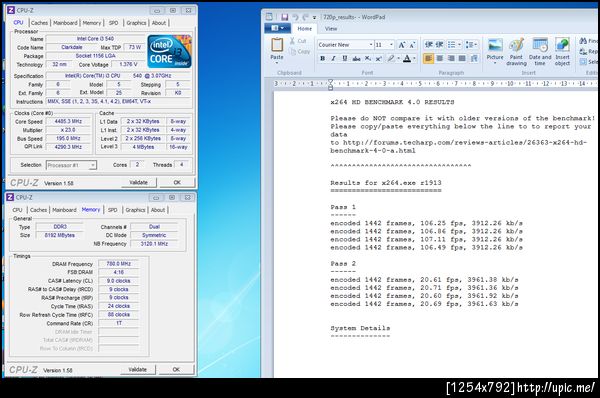600x398 pixels.
Task: Insert Date and time via ribbon icon
Action: coord(540,45)
